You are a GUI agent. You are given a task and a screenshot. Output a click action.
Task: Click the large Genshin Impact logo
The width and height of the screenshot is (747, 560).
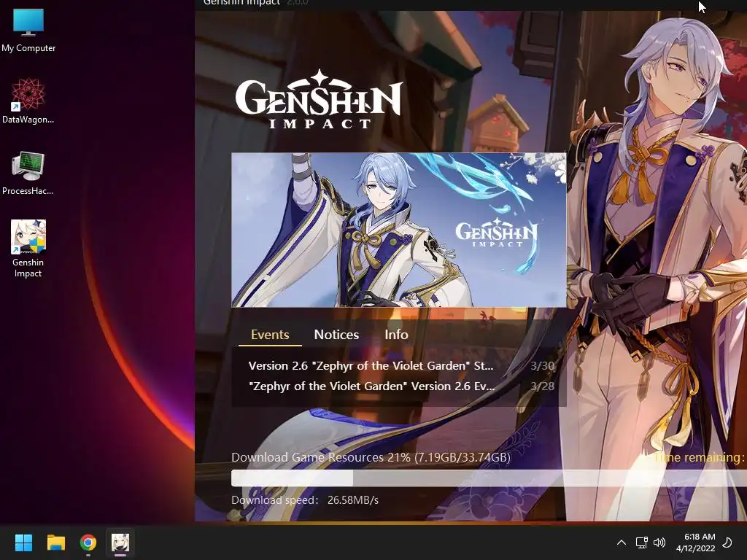(x=319, y=99)
